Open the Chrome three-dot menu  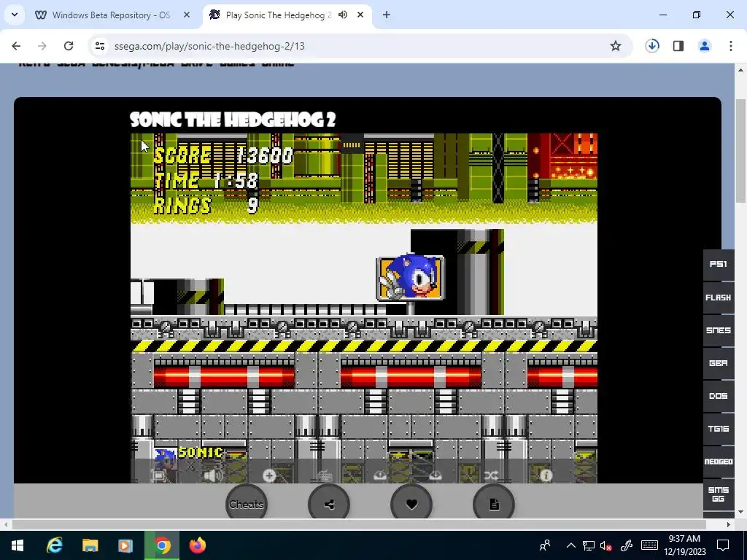(x=731, y=46)
